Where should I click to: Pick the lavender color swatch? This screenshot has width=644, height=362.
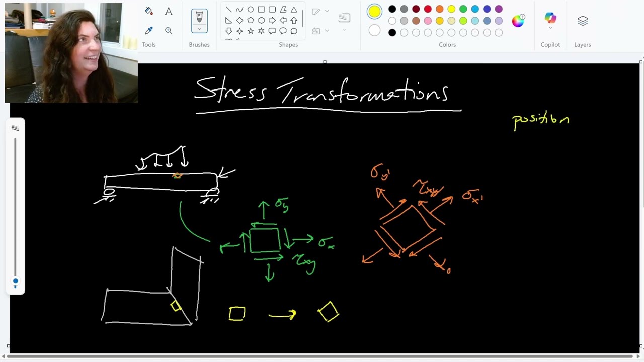click(x=499, y=21)
